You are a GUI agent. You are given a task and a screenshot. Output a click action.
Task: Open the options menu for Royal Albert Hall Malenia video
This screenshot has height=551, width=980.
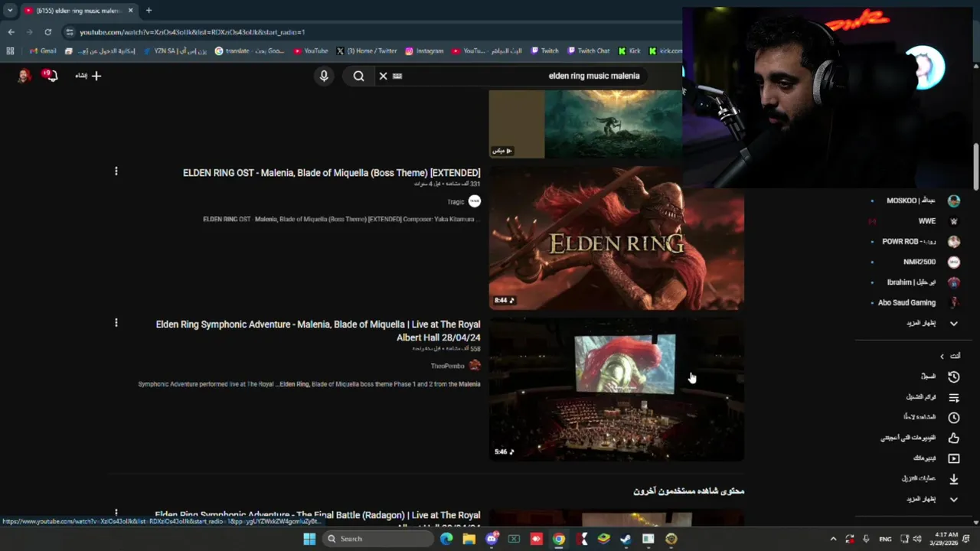(116, 323)
